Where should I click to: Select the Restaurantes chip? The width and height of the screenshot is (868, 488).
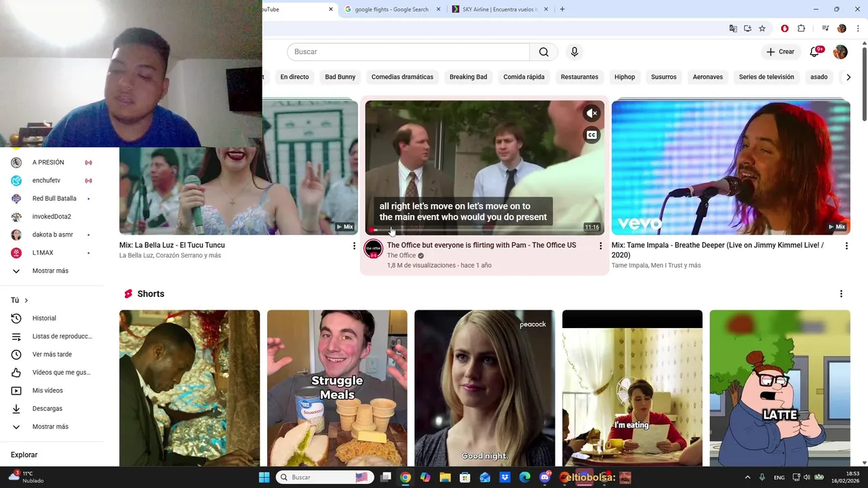tap(579, 77)
